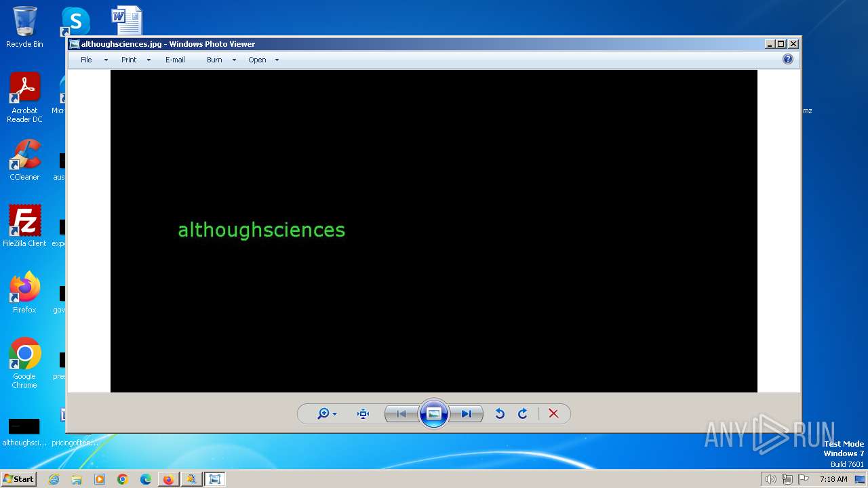The height and width of the screenshot is (488, 868).
Task: Delete the photo with red X
Action: point(553,413)
